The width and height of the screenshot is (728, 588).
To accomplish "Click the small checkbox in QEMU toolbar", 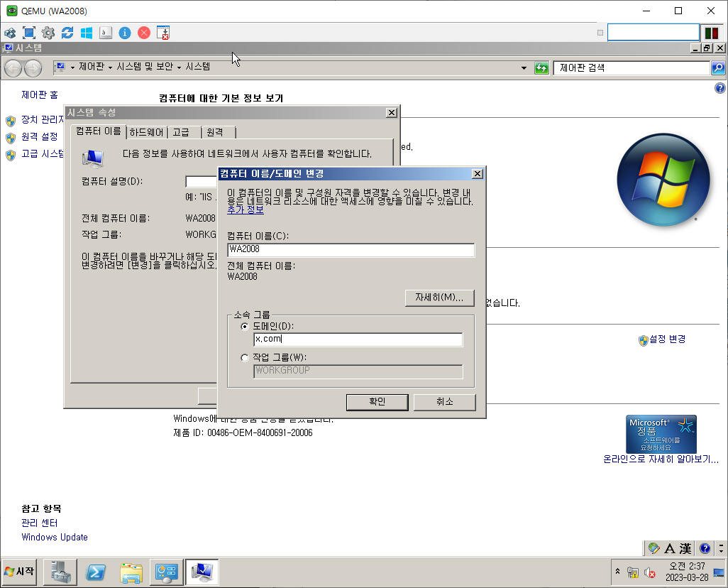I will point(600,33).
